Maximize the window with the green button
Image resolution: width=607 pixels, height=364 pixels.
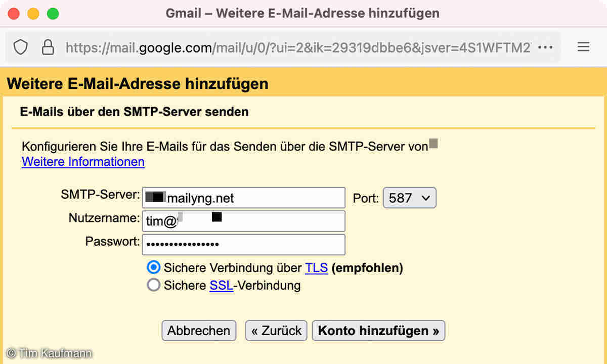(53, 14)
